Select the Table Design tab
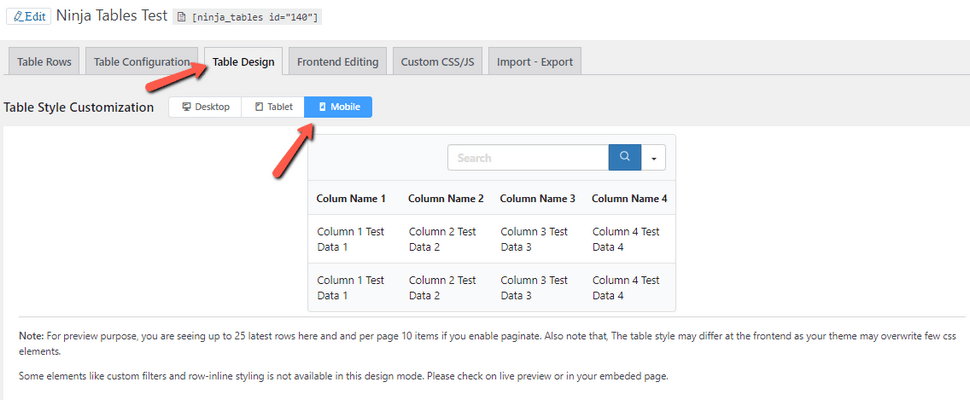This screenshot has height=400, width=970. pos(243,61)
